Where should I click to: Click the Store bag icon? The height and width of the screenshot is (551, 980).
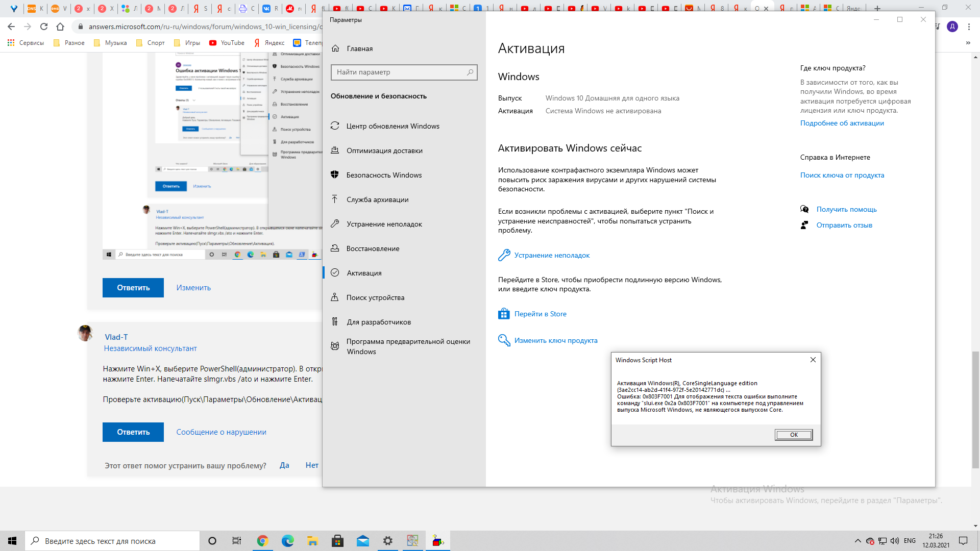(x=504, y=314)
